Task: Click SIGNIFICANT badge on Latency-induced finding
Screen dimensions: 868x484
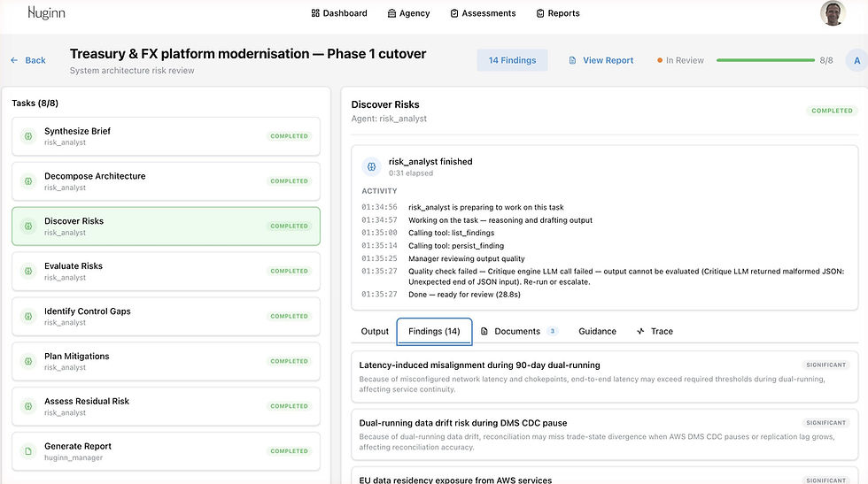Action: 825,365
